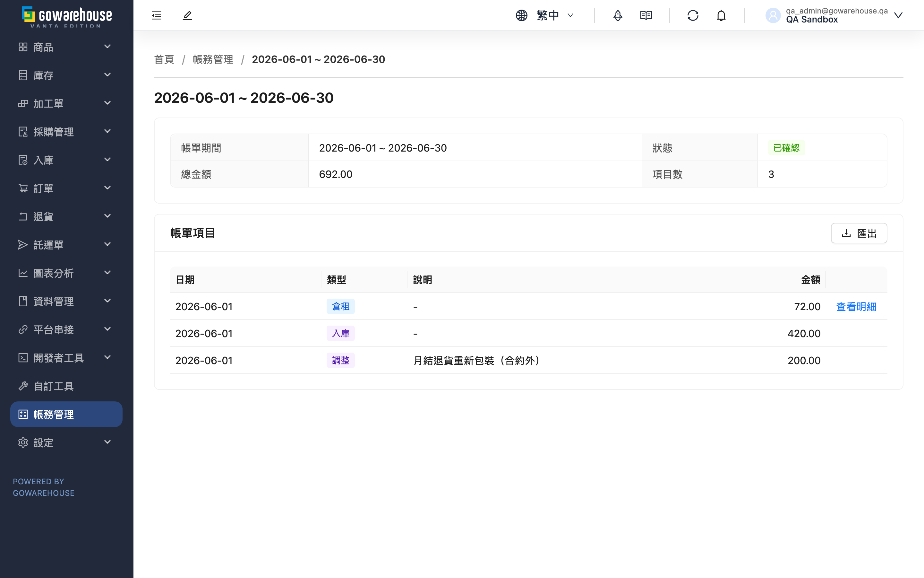924x578 pixels.
Task: Click the pencil edit icon in header
Action: 187,15
